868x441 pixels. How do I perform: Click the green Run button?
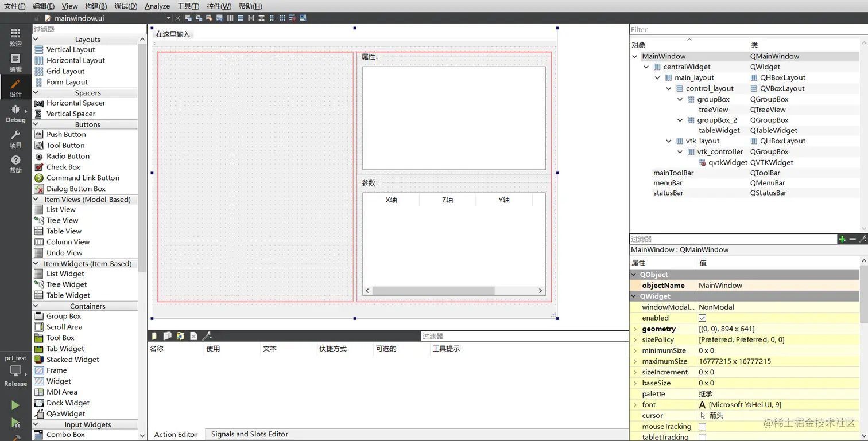click(15, 405)
